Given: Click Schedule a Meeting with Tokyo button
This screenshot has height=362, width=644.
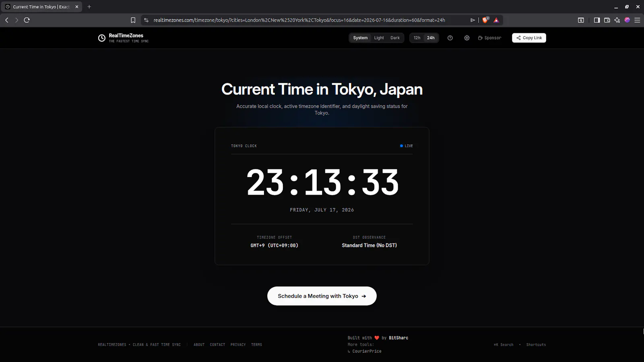Looking at the screenshot, I should (x=322, y=296).
